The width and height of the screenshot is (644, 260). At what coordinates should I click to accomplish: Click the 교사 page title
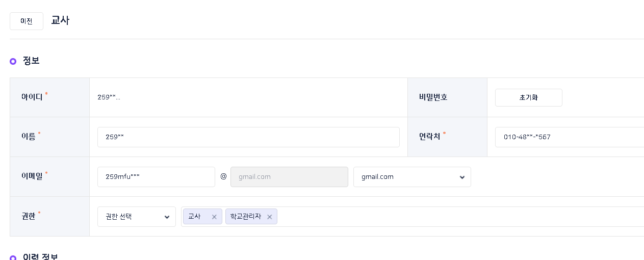pyautogui.click(x=60, y=21)
